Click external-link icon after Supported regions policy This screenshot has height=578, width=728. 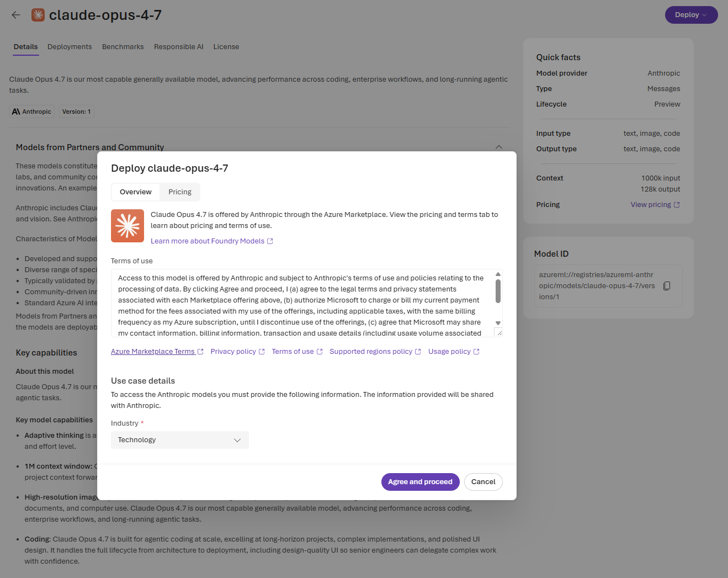point(418,352)
